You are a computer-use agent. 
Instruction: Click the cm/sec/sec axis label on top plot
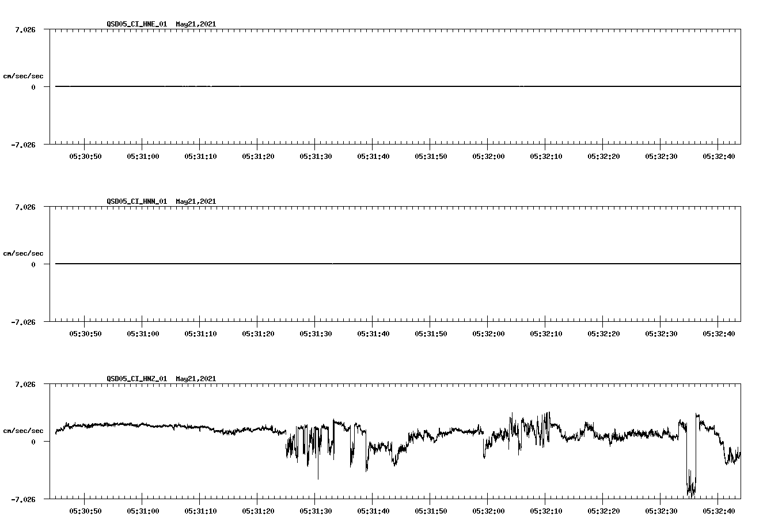tap(24, 75)
